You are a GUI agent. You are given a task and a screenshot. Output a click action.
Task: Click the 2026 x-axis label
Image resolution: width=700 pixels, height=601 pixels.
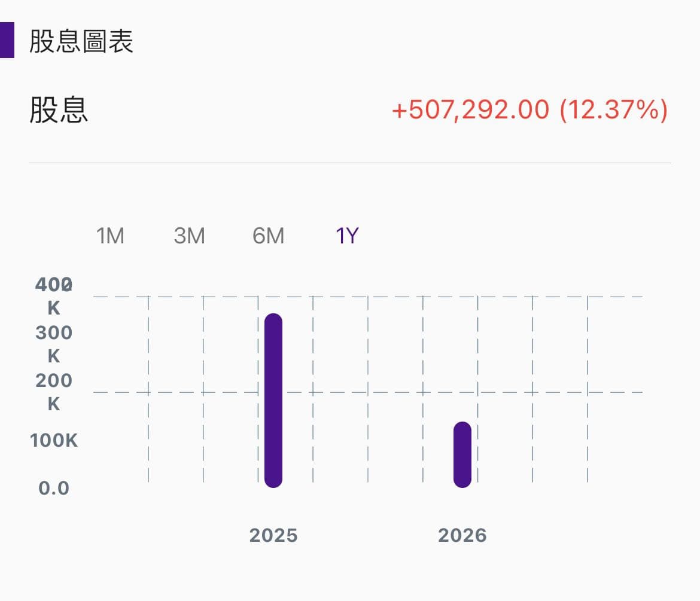pyautogui.click(x=462, y=535)
